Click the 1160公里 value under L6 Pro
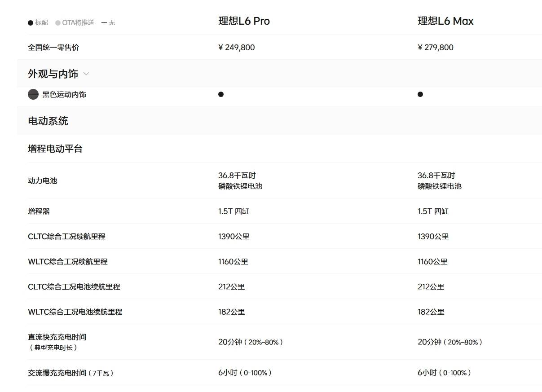The width and height of the screenshot is (542, 392). tap(234, 262)
